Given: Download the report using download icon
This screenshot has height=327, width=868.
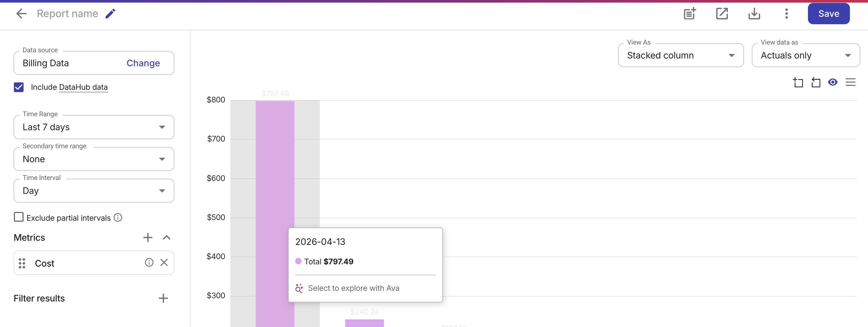Looking at the screenshot, I should [754, 14].
